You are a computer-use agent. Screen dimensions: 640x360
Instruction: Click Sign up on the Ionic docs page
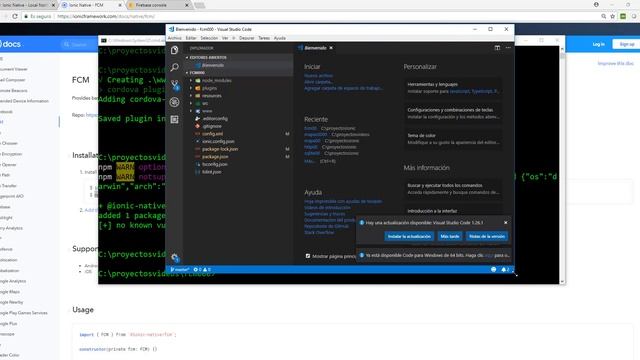[x=627, y=44]
